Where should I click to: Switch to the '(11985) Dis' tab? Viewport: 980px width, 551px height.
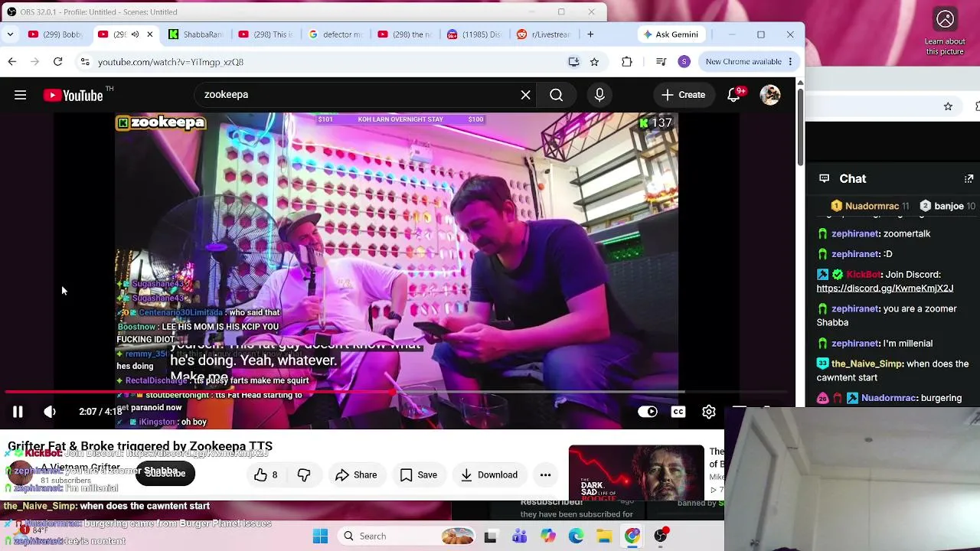pyautogui.click(x=475, y=34)
